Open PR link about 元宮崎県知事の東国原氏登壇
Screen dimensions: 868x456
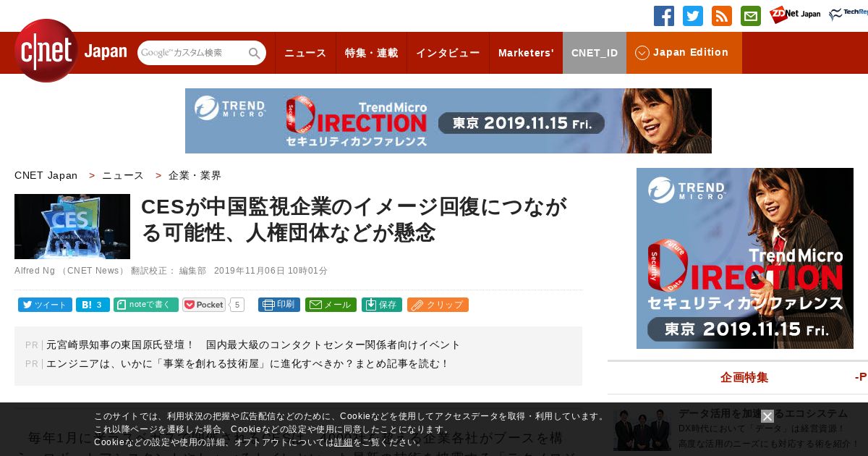click(x=253, y=345)
